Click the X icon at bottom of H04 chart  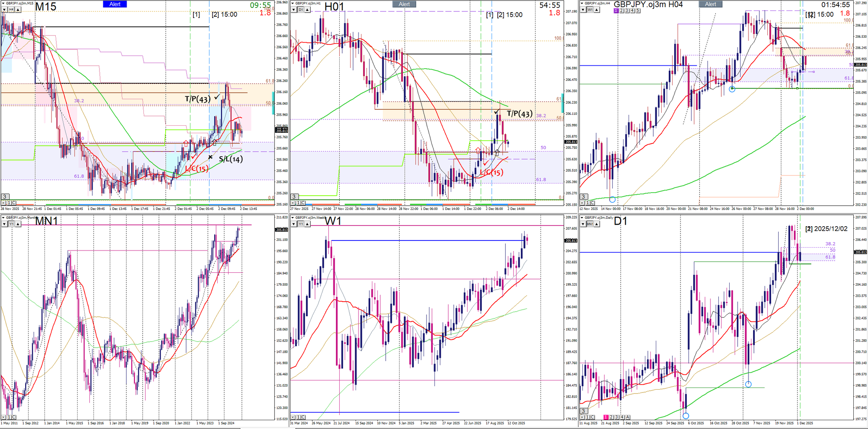tap(582, 203)
